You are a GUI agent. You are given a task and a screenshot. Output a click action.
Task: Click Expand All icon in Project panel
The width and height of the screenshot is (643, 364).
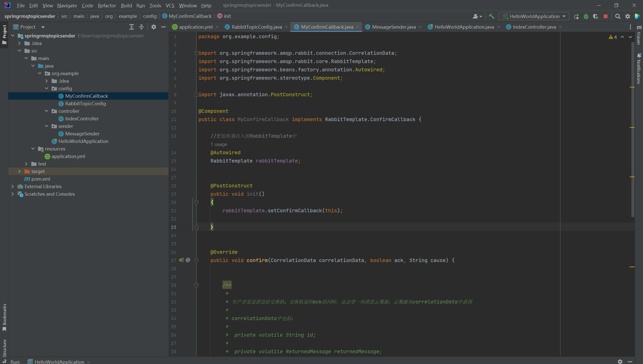pyautogui.click(x=131, y=27)
